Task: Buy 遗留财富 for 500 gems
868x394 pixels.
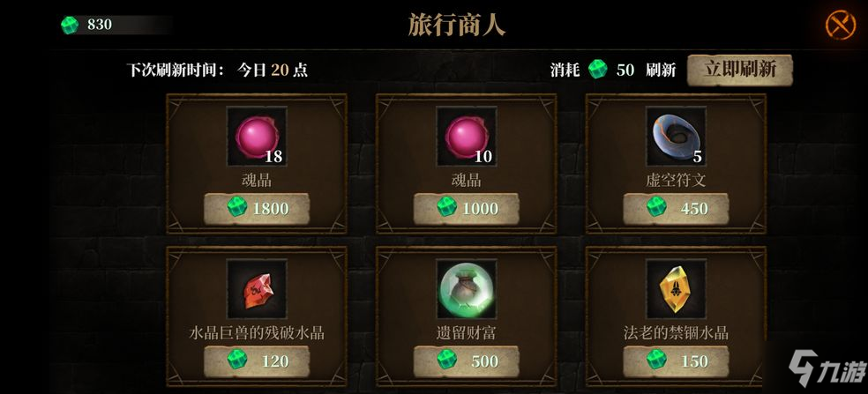Action: [x=466, y=361]
